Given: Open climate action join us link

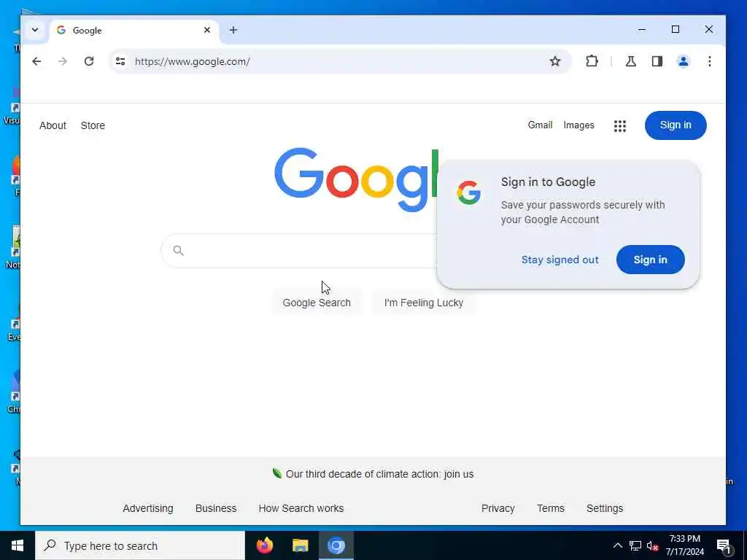Looking at the screenshot, I should 379,474.
